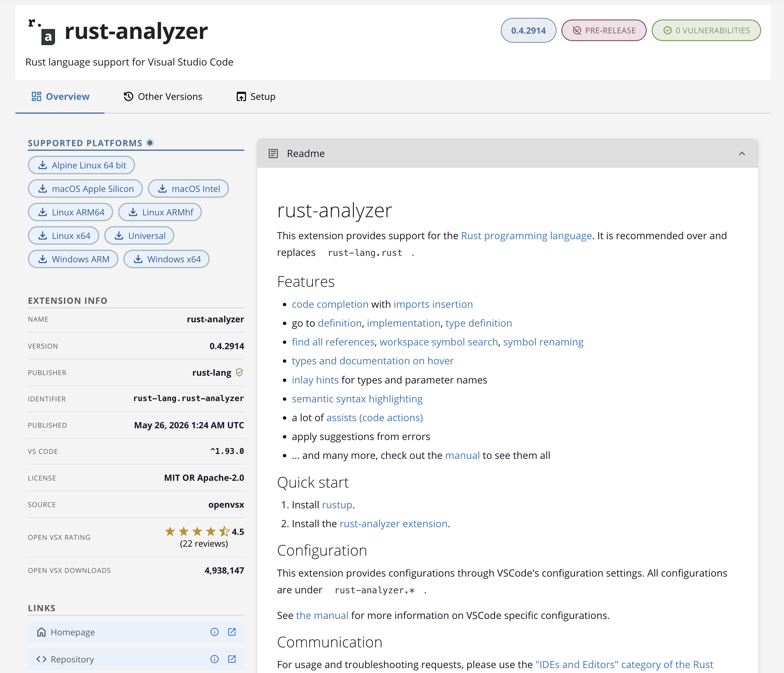The width and height of the screenshot is (784, 673).
Task: Download Linux x64 build
Action: point(64,235)
